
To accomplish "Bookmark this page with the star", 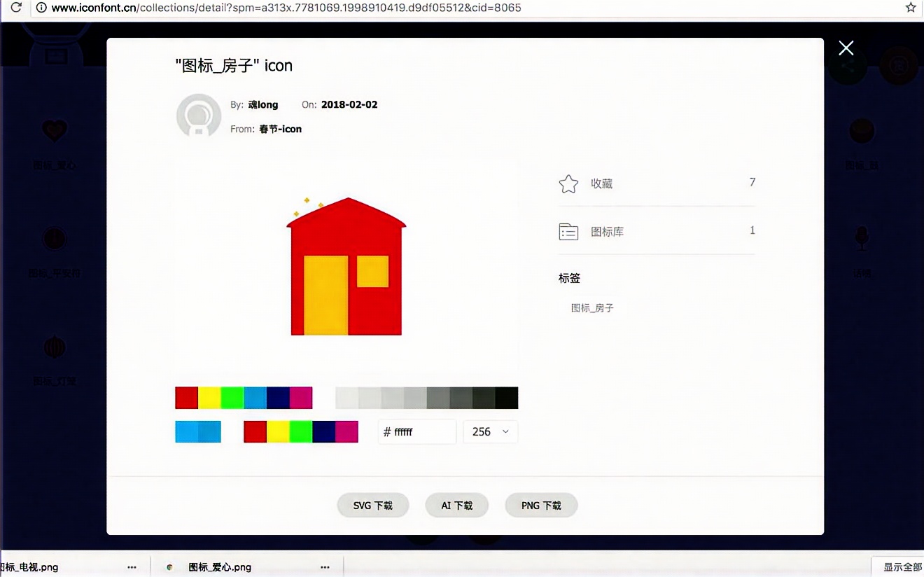I will (x=911, y=8).
